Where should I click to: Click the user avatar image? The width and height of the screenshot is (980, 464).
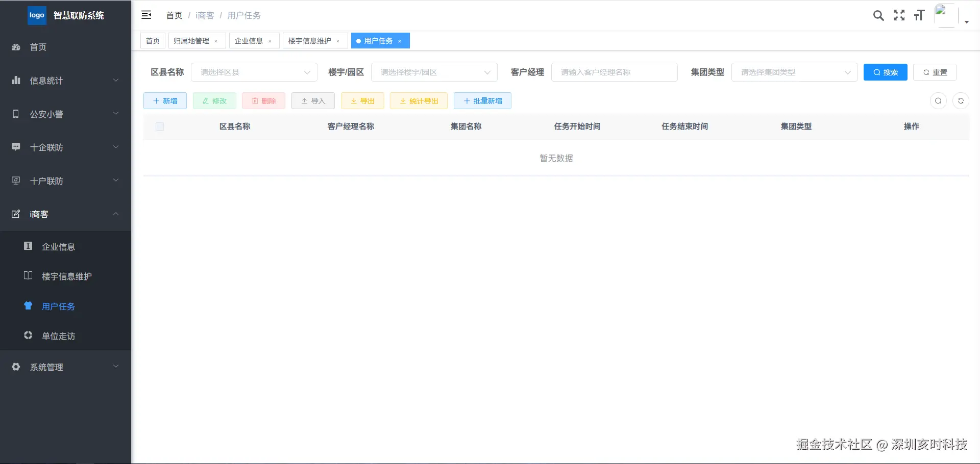[x=946, y=16]
